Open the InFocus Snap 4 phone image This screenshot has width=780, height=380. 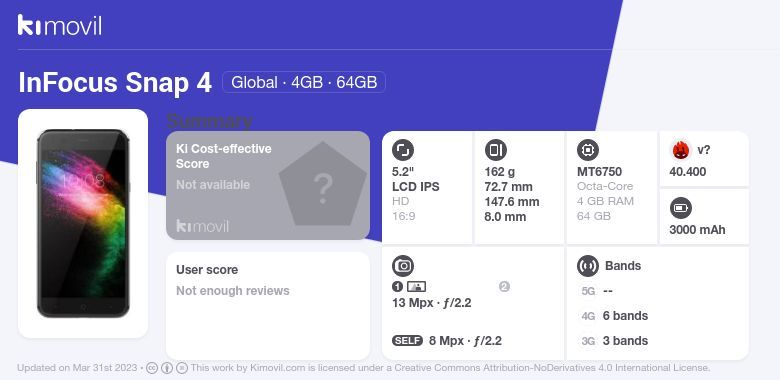pyautogui.click(x=83, y=223)
